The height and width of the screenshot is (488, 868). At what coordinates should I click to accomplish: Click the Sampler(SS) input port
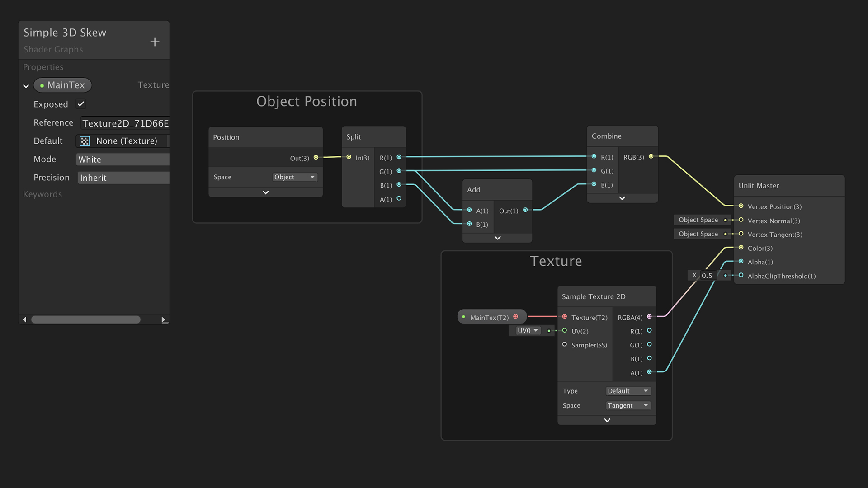pos(565,344)
